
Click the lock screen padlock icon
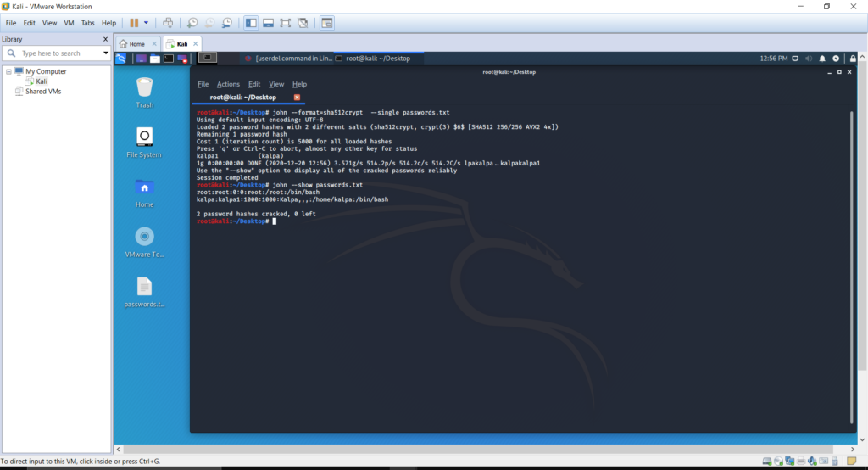click(853, 59)
